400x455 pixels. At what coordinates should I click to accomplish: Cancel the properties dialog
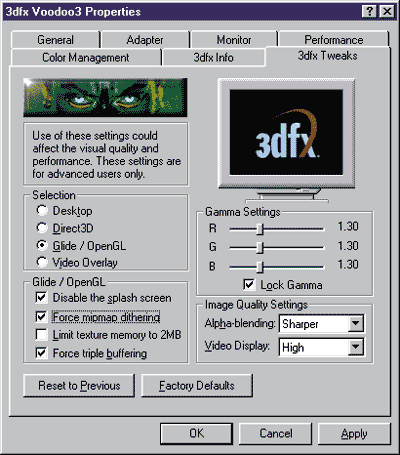coord(276,433)
